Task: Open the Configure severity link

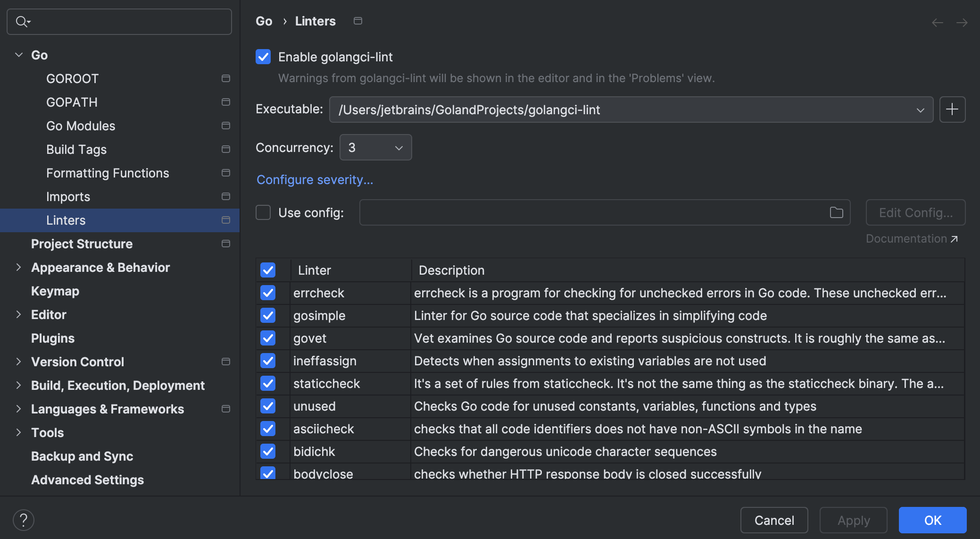Action: click(315, 179)
